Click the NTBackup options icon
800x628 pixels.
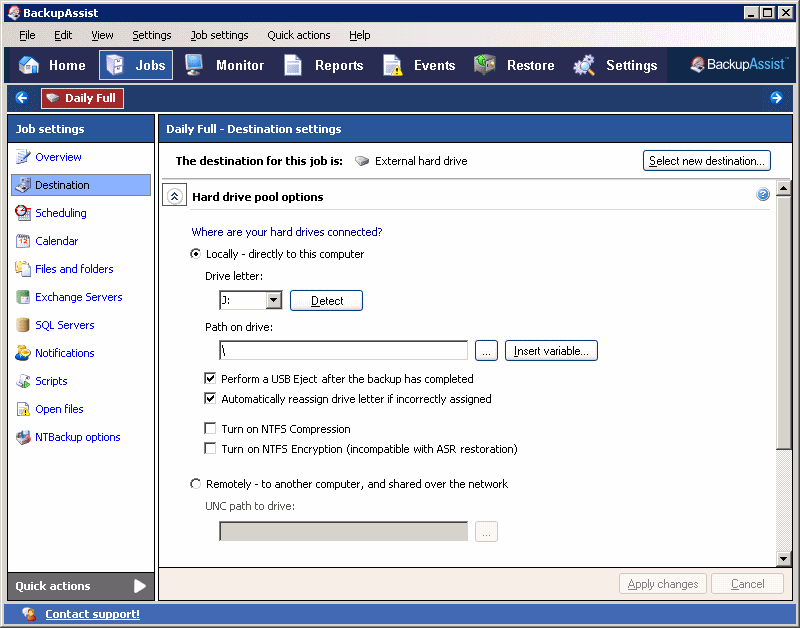pyautogui.click(x=23, y=437)
